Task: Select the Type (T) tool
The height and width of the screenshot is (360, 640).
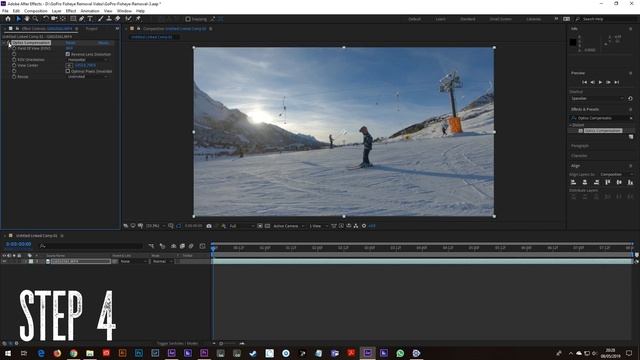Action: (x=90, y=19)
